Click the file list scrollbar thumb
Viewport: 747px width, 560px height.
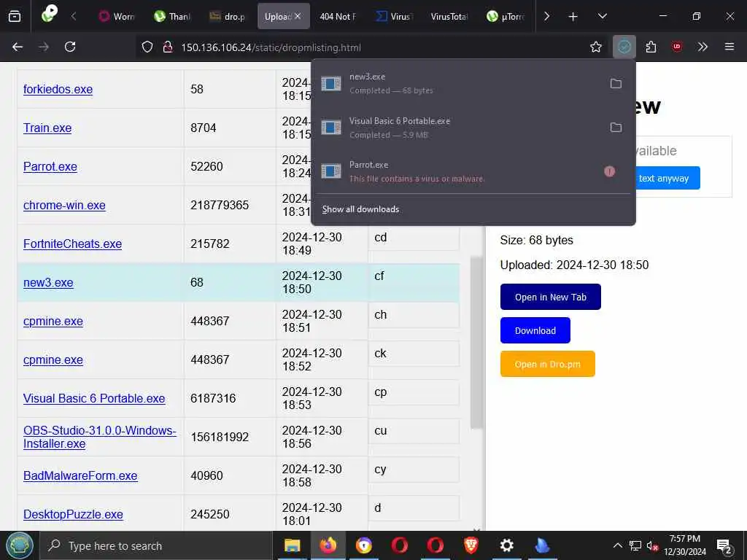coord(476,343)
